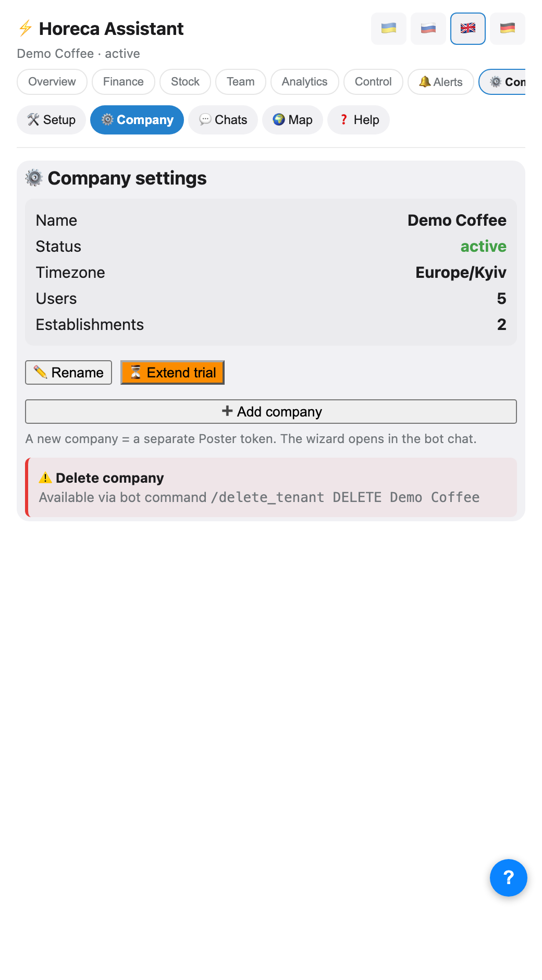Click the gear icon beside Company settings
Screen dimensions: 542x980
click(34, 178)
